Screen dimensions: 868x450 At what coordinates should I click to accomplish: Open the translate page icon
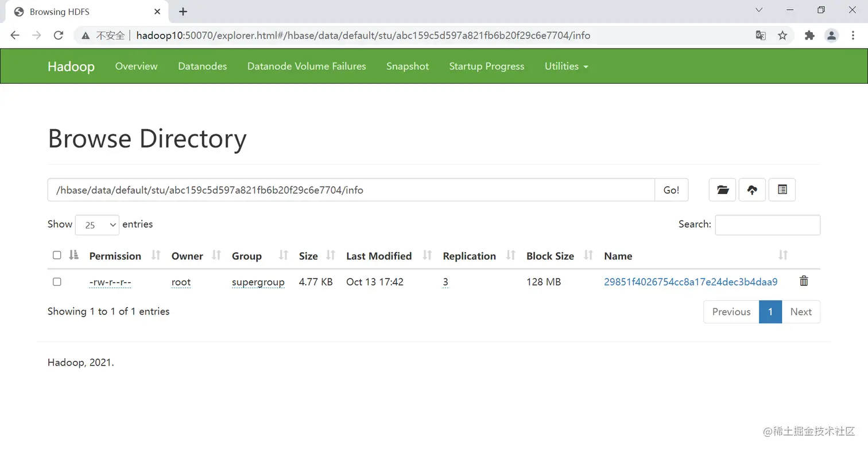pos(761,36)
